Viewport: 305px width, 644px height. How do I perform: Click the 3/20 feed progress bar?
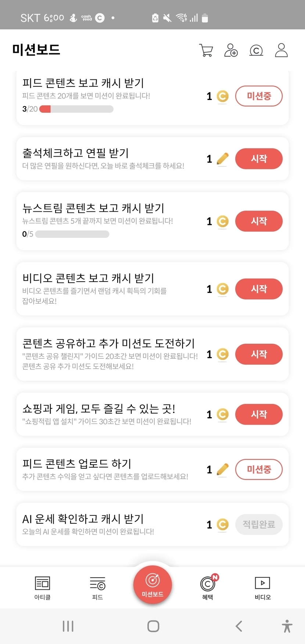tap(76, 109)
